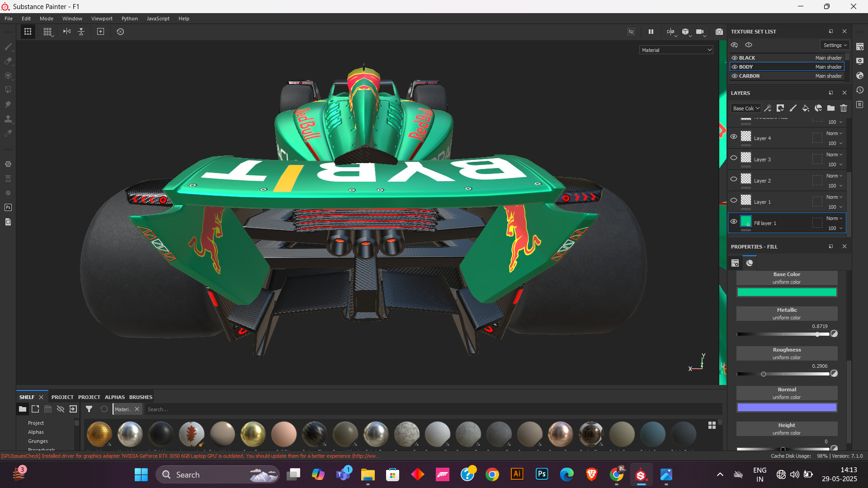Select the Eraser tool

[x=8, y=61]
